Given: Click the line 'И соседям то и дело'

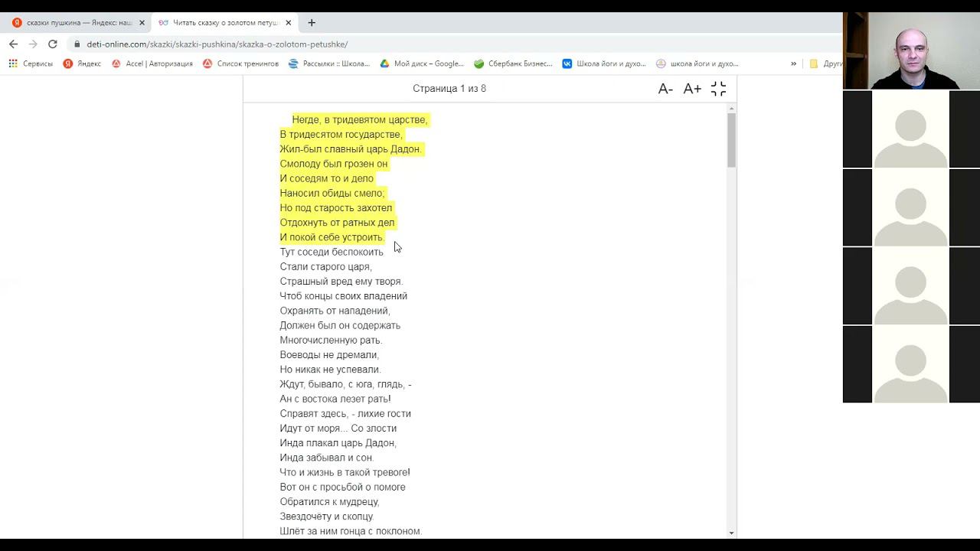Looking at the screenshot, I should 327,178.
